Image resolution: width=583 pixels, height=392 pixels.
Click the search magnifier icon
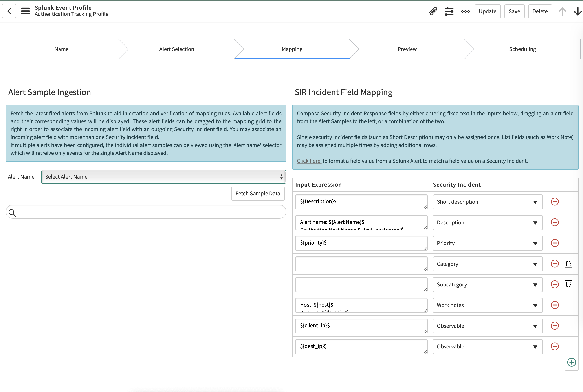[x=12, y=213]
